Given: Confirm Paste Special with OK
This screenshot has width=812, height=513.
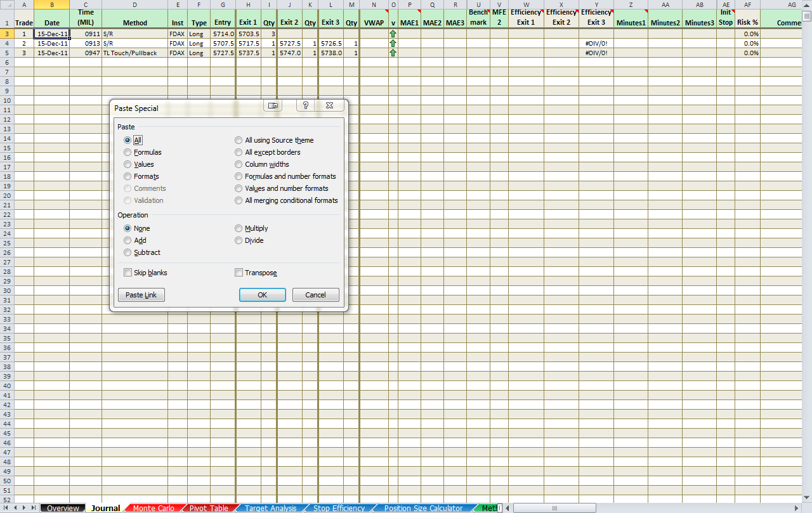Looking at the screenshot, I should tap(262, 295).
